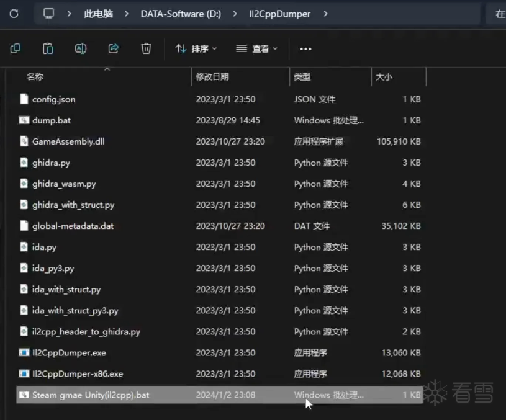Open the three-dot more options menu

(x=305, y=49)
